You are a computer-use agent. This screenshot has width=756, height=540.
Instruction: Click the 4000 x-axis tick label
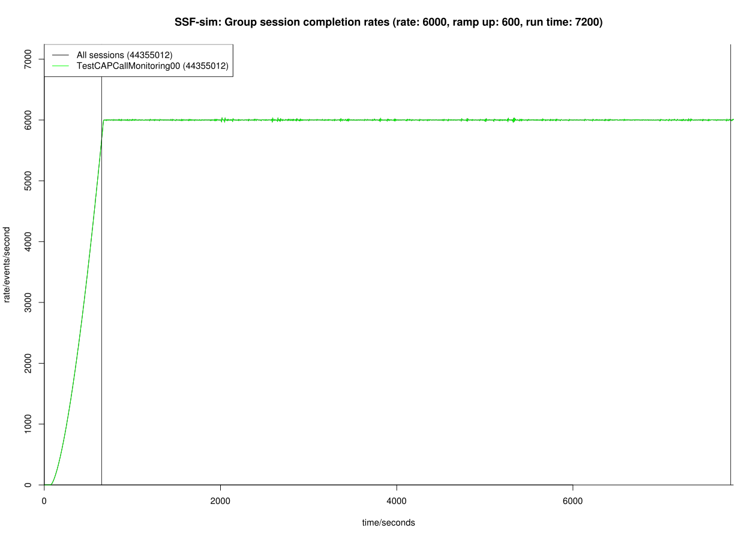click(397, 500)
